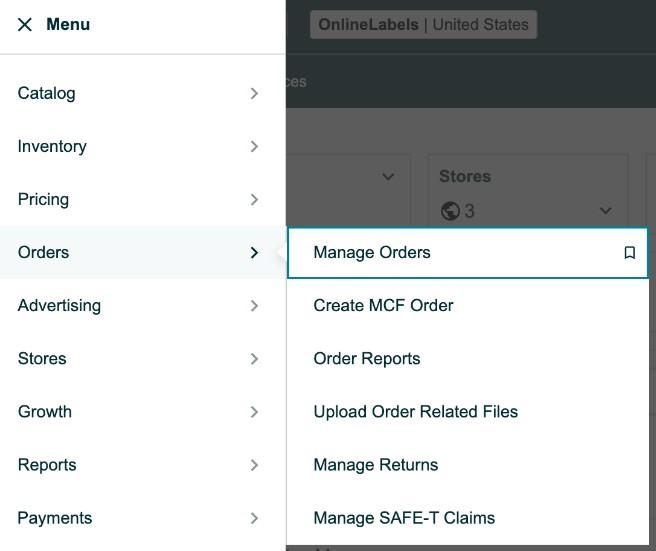
Task: Choose Create MCF Order
Action: tap(383, 306)
